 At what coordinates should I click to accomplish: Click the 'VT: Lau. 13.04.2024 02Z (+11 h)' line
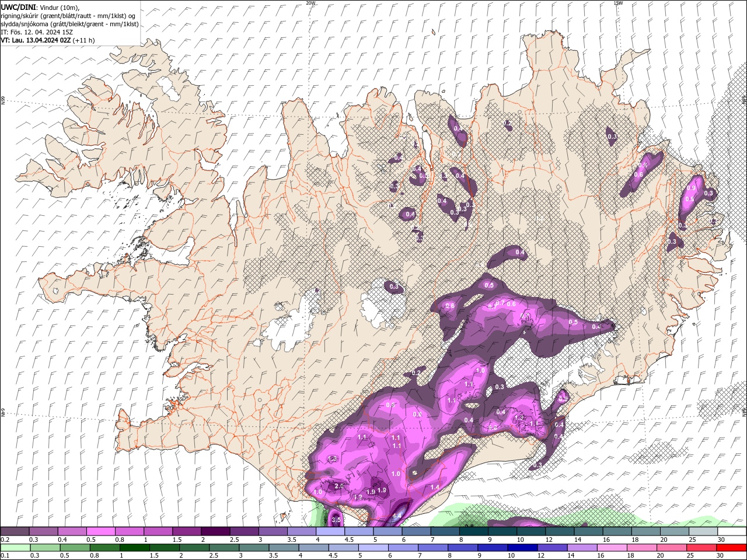pyautogui.click(x=48, y=40)
